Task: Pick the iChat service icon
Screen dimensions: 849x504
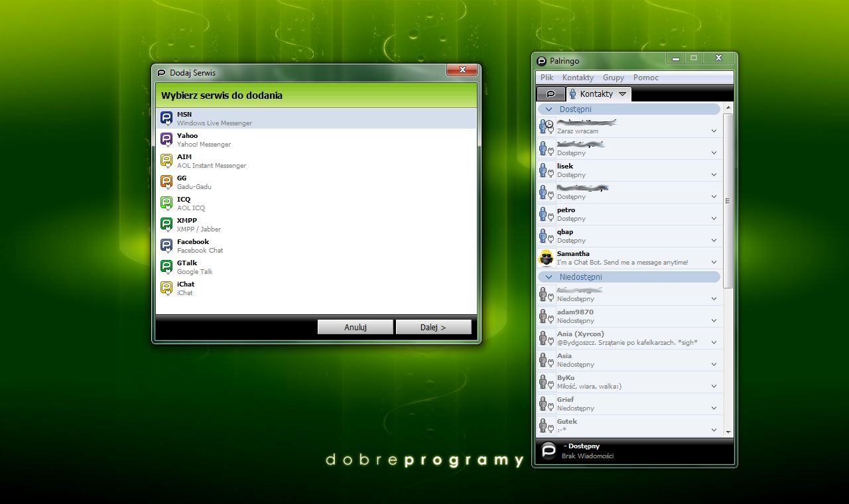Action: pos(166,288)
